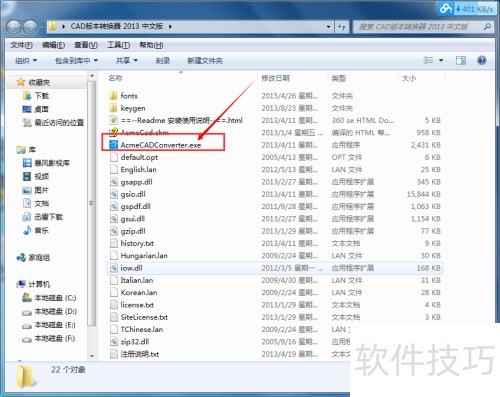
Task: Sort by Name (名称) column header
Action: pyautogui.click(x=115, y=78)
